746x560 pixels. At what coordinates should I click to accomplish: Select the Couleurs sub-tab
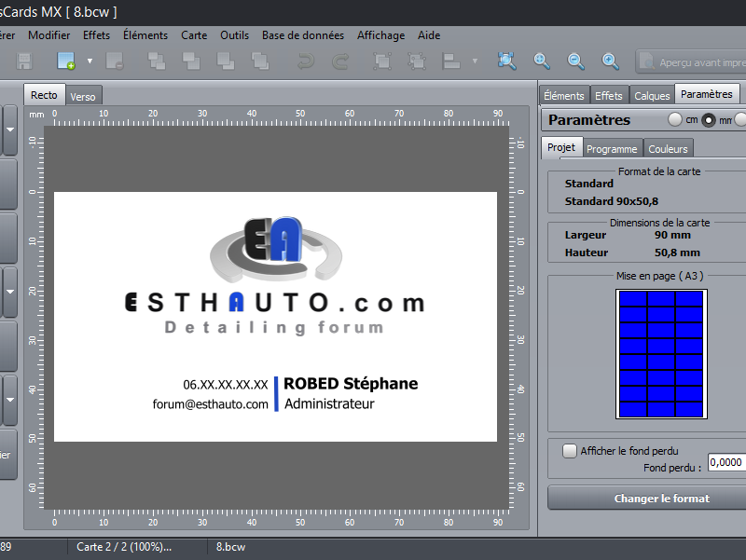pyautogui.click(x=668, y=149)
